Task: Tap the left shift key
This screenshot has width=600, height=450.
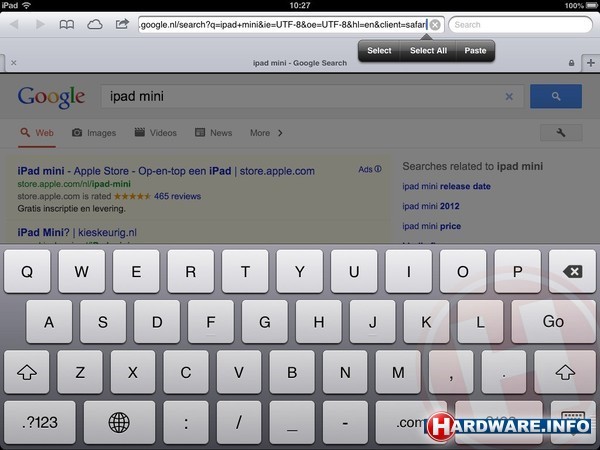Action: [27, 372]
